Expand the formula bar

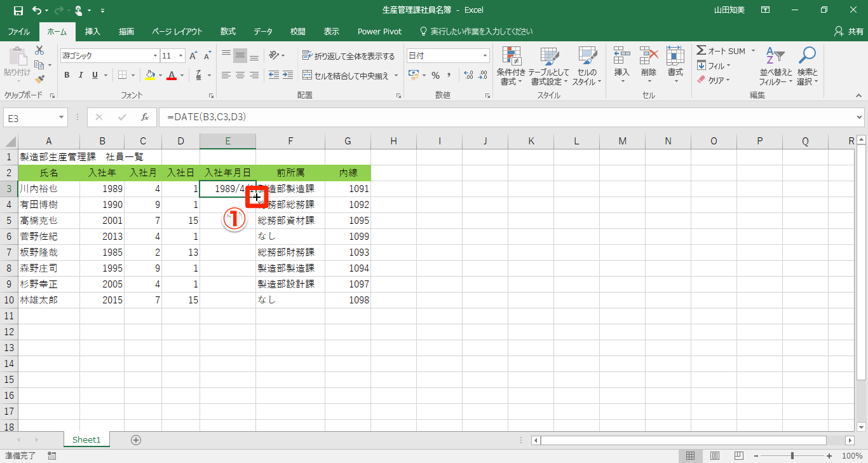tap(860, 117)
